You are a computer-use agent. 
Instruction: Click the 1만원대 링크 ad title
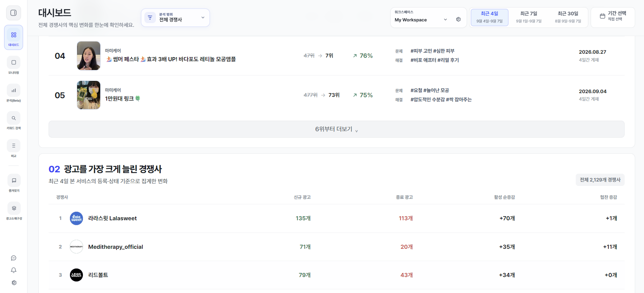123,99
